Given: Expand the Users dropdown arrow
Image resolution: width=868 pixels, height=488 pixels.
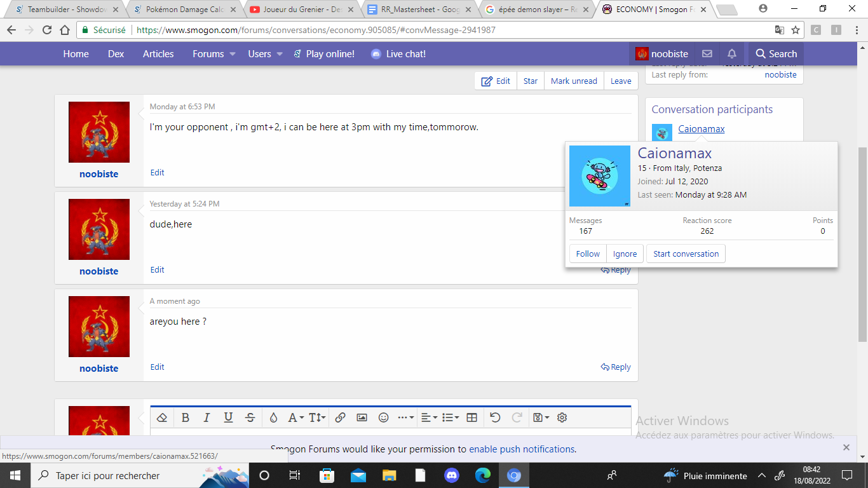Looking at the screenshot, I should tap(280, 54).
